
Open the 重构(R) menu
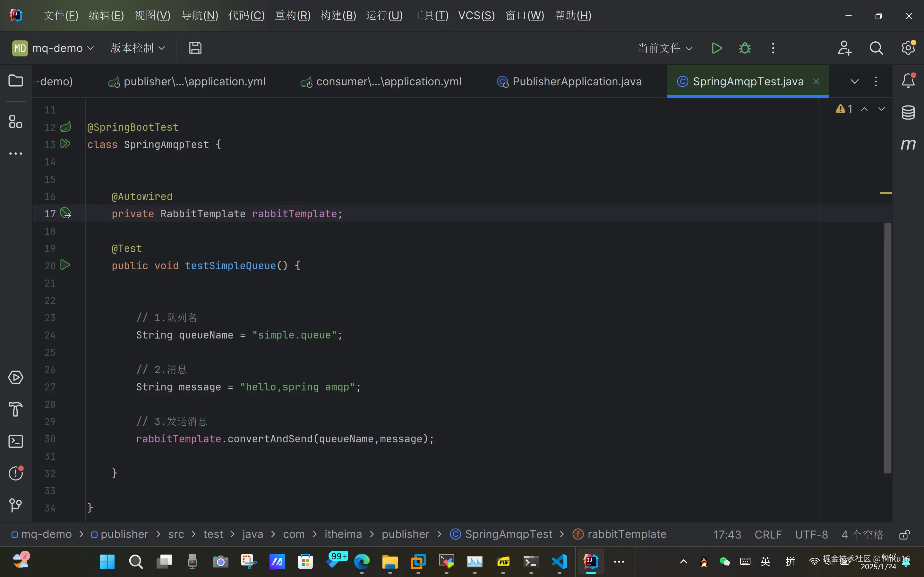coord(293,16)
